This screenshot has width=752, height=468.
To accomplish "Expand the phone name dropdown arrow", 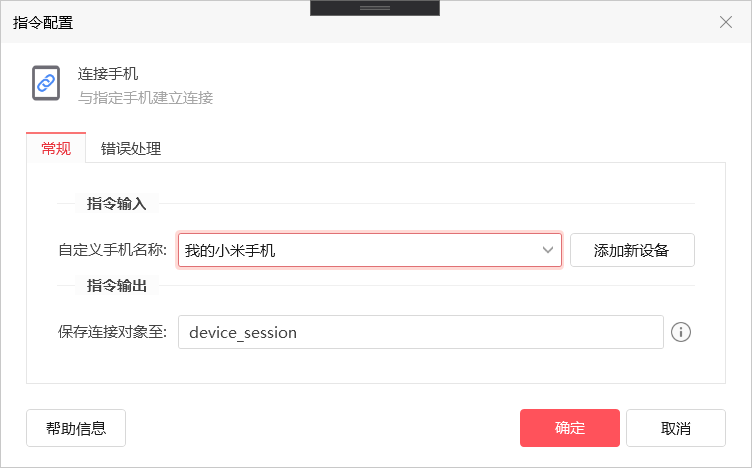I will pos(548,250).
